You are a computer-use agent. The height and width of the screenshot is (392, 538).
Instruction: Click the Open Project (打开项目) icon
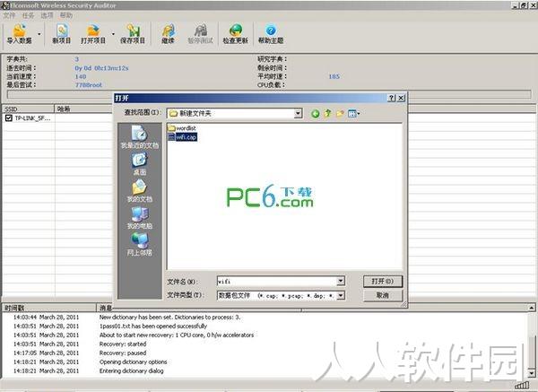click(x=93, y=34)
